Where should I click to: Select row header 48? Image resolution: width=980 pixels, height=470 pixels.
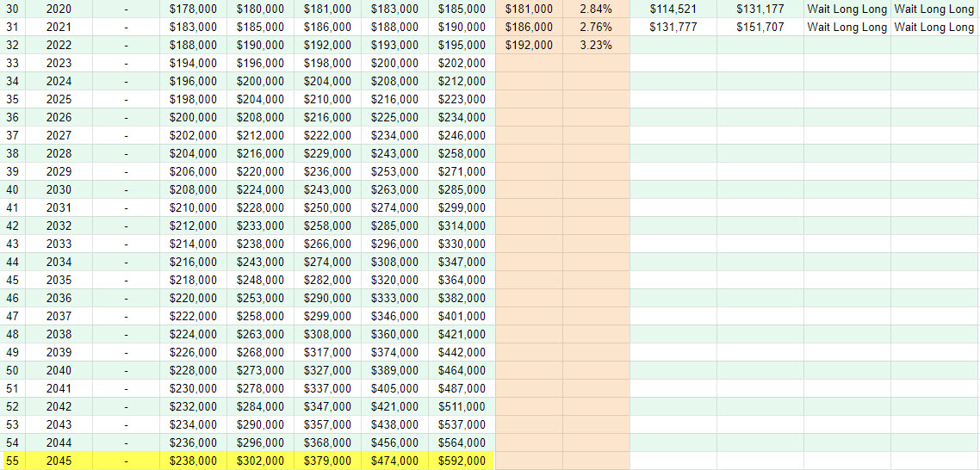[x=12, y=334]
